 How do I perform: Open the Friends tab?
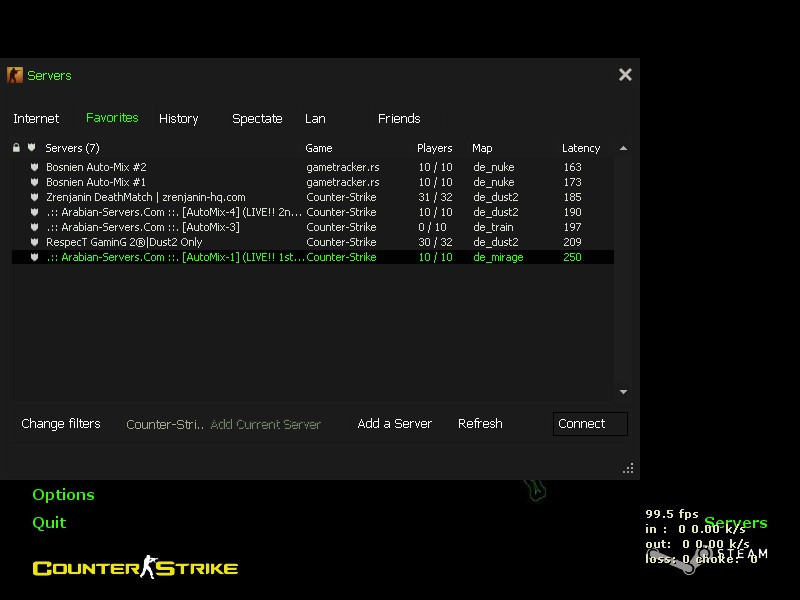click(x=399, y=118)
